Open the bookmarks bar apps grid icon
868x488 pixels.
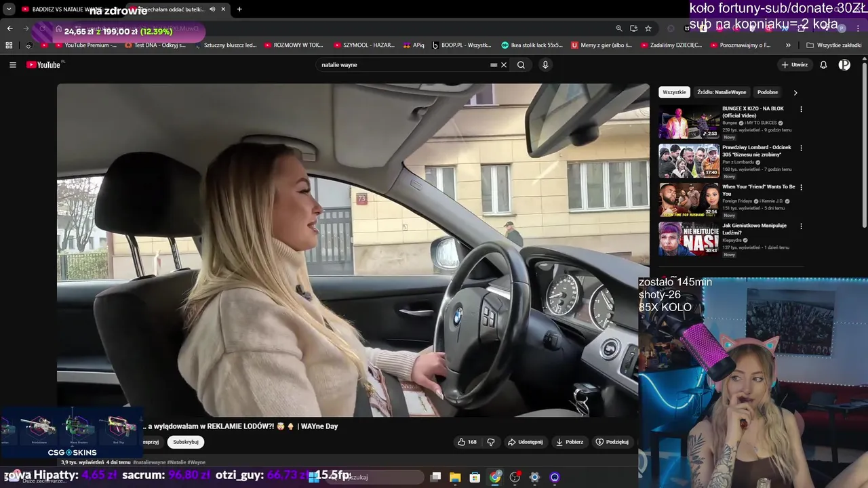click(9, 45)
